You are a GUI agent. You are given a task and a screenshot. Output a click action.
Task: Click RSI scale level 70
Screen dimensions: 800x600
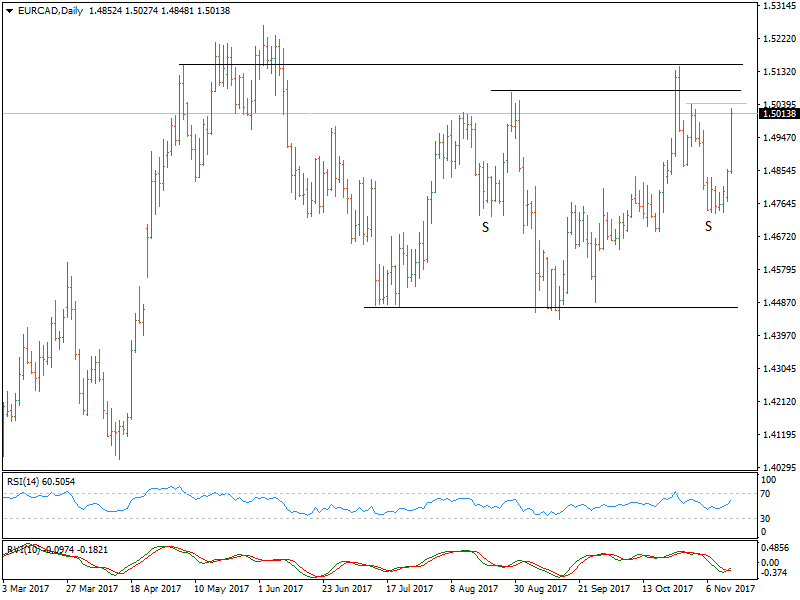click(765, 494)
